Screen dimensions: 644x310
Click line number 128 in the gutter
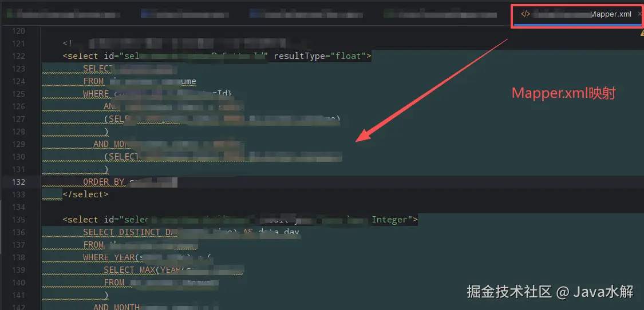(x=19, y=132)
